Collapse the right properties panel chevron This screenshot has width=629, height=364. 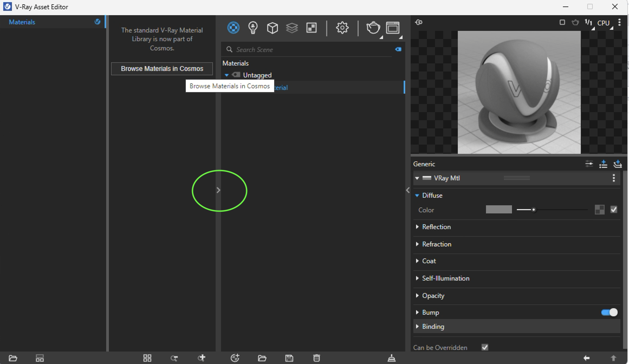click(x=408, y=190)
